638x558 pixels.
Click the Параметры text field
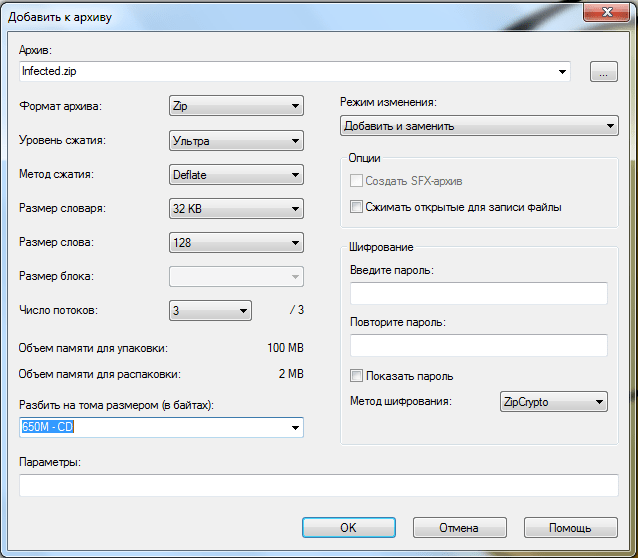[319, 485]
